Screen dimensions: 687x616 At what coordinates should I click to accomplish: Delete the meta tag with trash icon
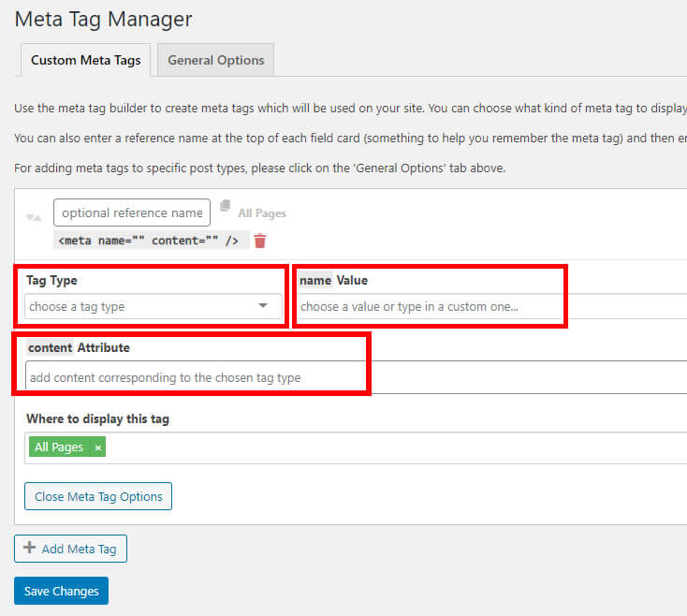point(260,241)
